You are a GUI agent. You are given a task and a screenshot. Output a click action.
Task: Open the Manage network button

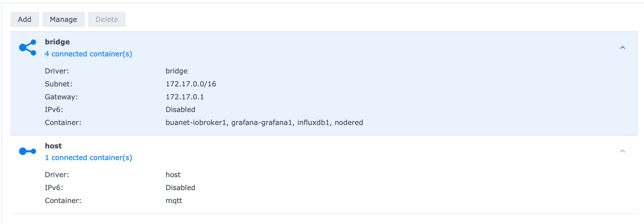[63, 19]
